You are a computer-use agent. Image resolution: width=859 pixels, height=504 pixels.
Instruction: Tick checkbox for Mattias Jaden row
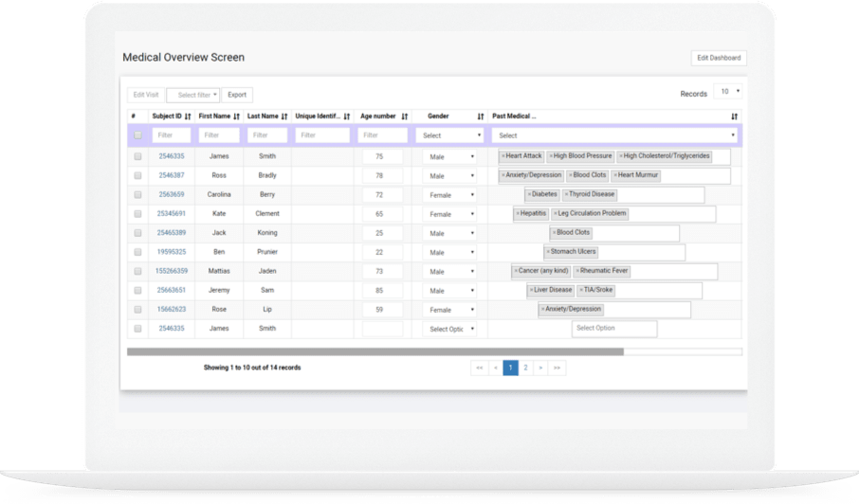(x=138, y=272)
